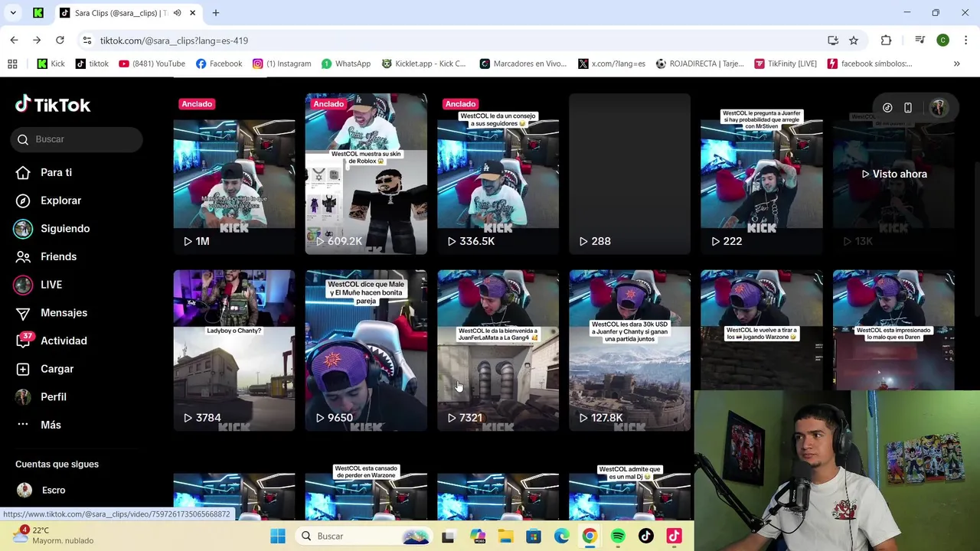Bookmark this page with the star icon
The height and width of the screenshot is (551, 980).
pyautogui.click(x=854, y=41)
